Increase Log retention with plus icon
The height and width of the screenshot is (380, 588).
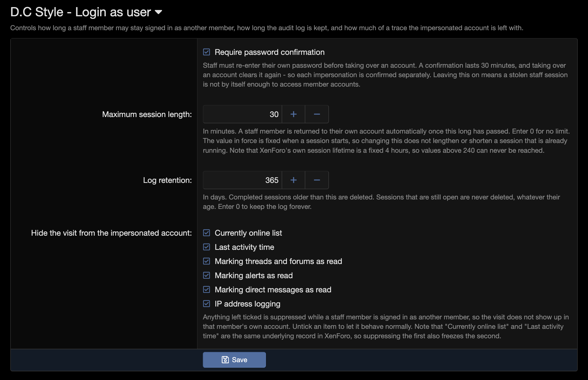[293, 180]
